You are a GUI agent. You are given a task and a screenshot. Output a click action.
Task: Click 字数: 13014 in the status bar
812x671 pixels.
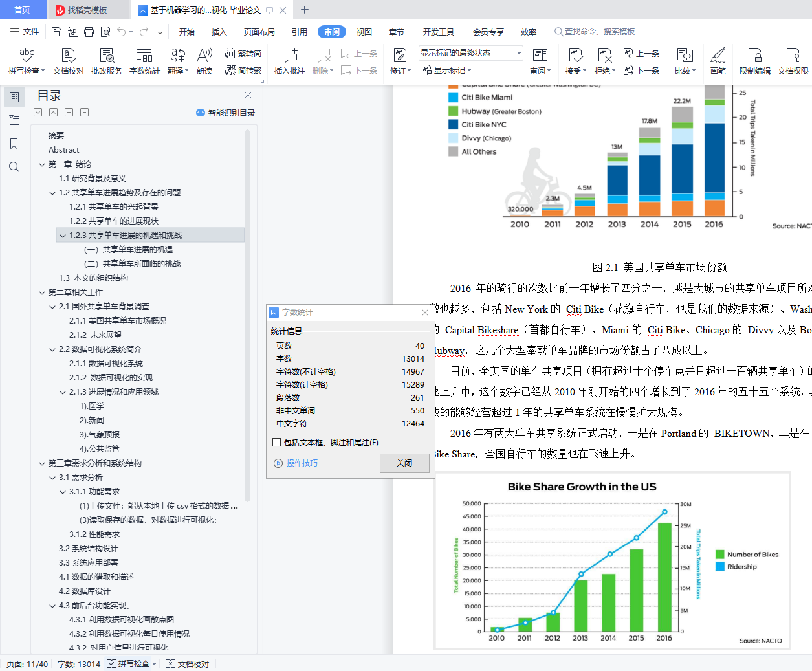pyautogui.click(x=79, y=664)
